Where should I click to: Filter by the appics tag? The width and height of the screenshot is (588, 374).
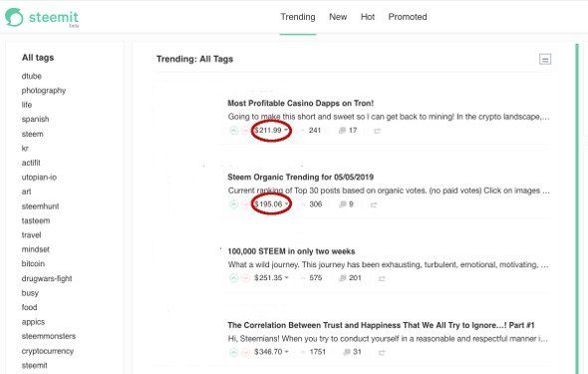pyautogui.click(x=33, y=322)
